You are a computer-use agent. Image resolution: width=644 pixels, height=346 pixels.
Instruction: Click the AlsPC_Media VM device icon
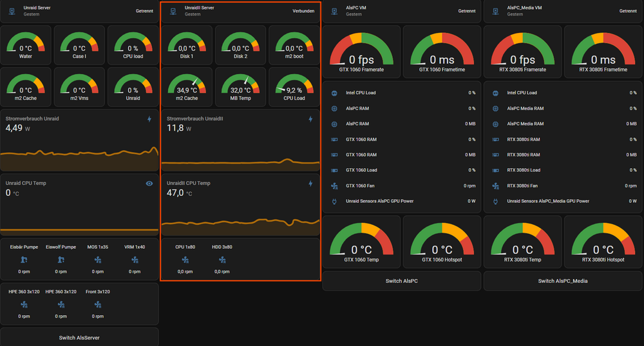[496, 11]
